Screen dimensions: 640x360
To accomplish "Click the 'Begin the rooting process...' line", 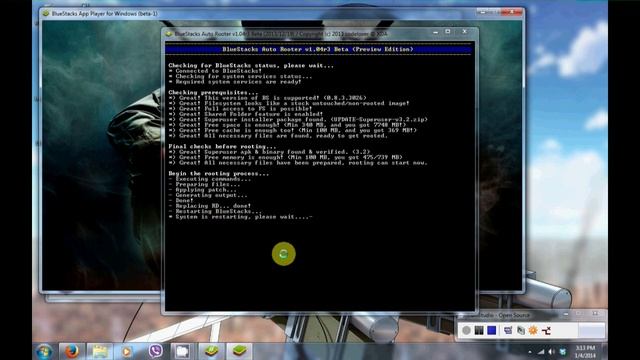I will click(219, 173).
